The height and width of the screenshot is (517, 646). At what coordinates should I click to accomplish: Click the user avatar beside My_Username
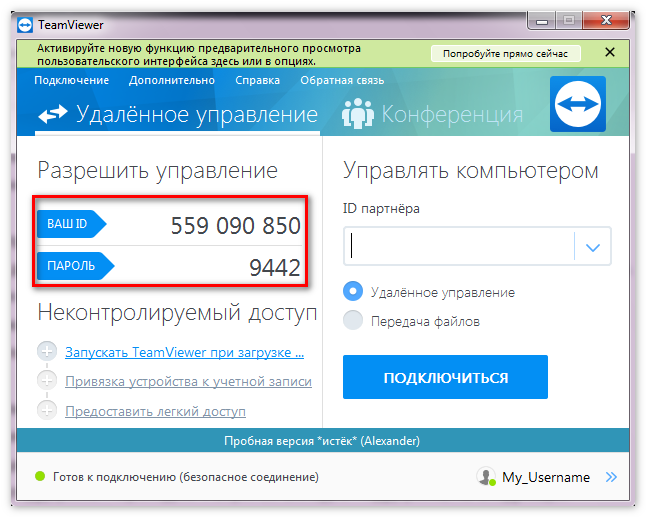(486, 477)
